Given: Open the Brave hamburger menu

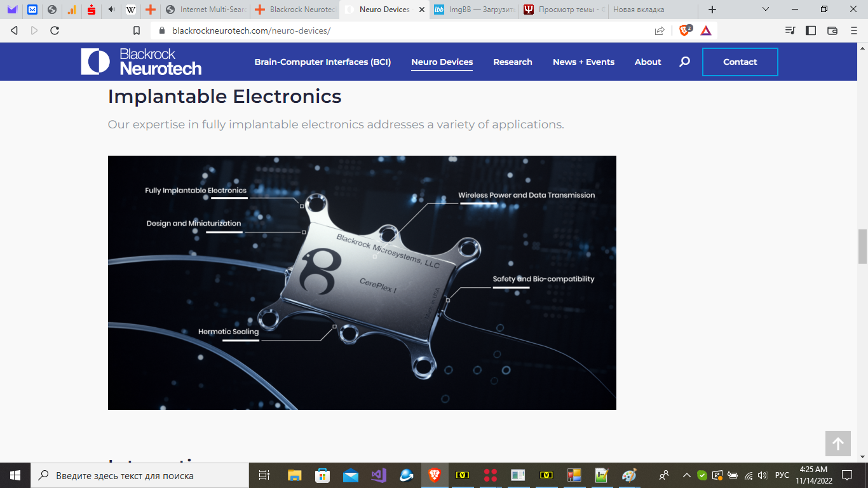Looking at the screenshot, I should tap(854, 30).
